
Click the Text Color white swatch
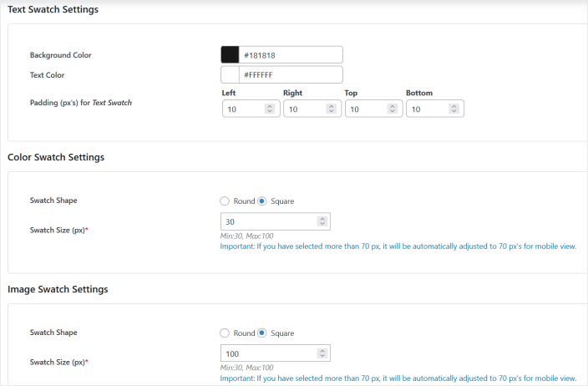coord(230,75)
